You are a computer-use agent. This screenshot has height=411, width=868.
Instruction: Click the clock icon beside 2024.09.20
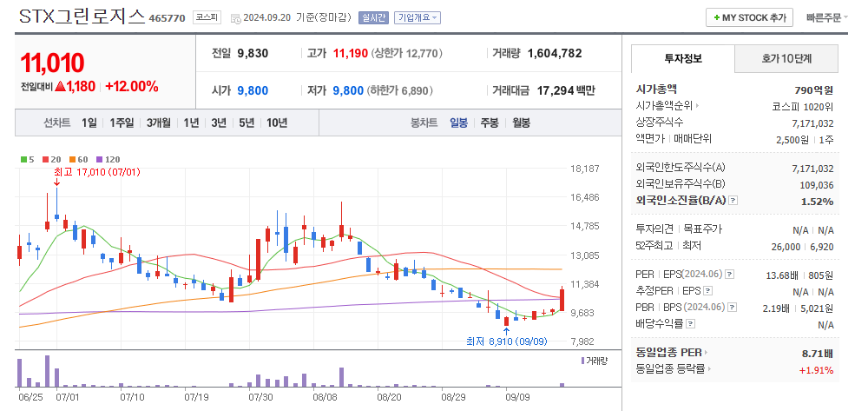(x=235, y=18)
